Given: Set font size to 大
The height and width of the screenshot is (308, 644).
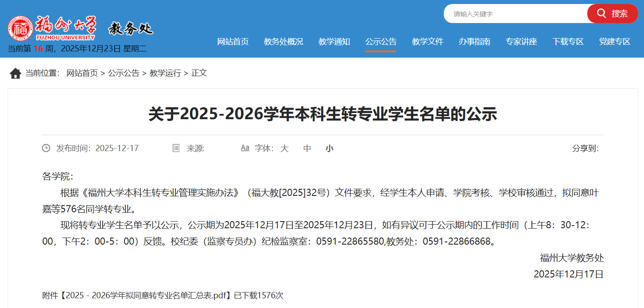Looking at the screenshot, I should click(x=284, y=148).
